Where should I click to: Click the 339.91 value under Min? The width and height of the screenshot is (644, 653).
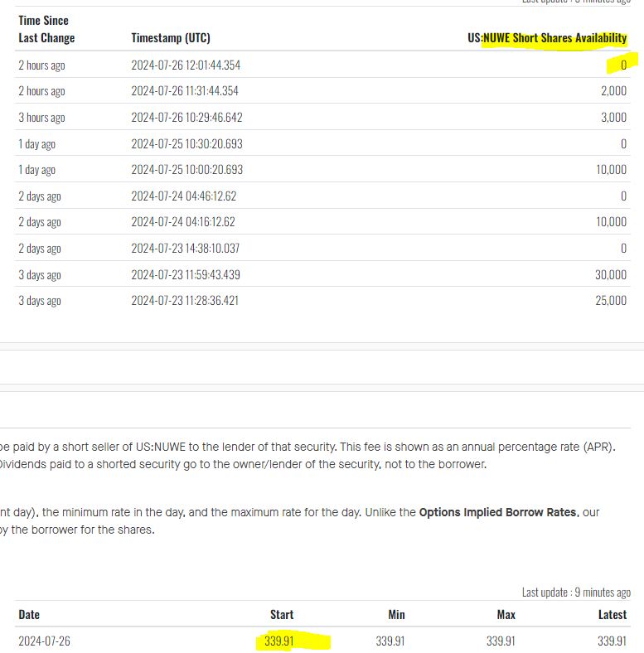pyautogui.click(x=390, y=641)
